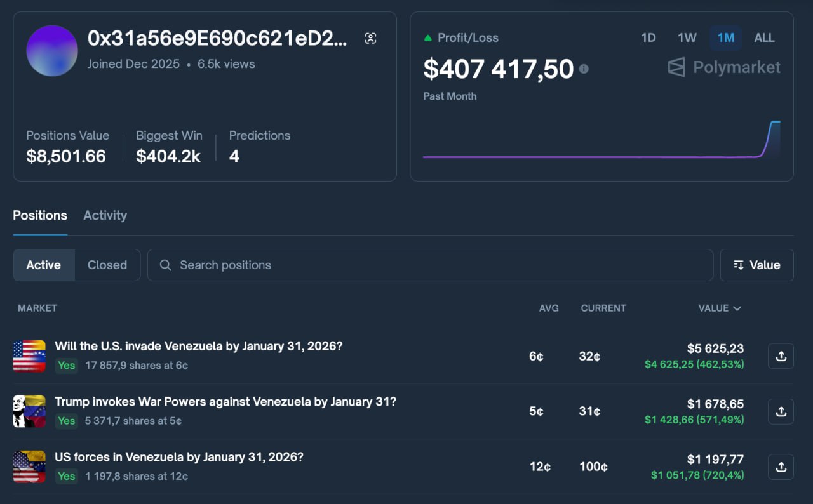Share the US forces in Venezuela position
The height and width of the screenshot is (504, 813).
pyautogui.click(x=781, y=467)
